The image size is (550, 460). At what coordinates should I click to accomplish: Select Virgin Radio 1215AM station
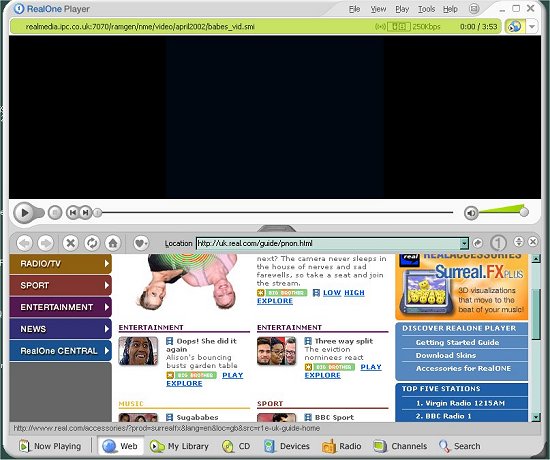(460, 403)
